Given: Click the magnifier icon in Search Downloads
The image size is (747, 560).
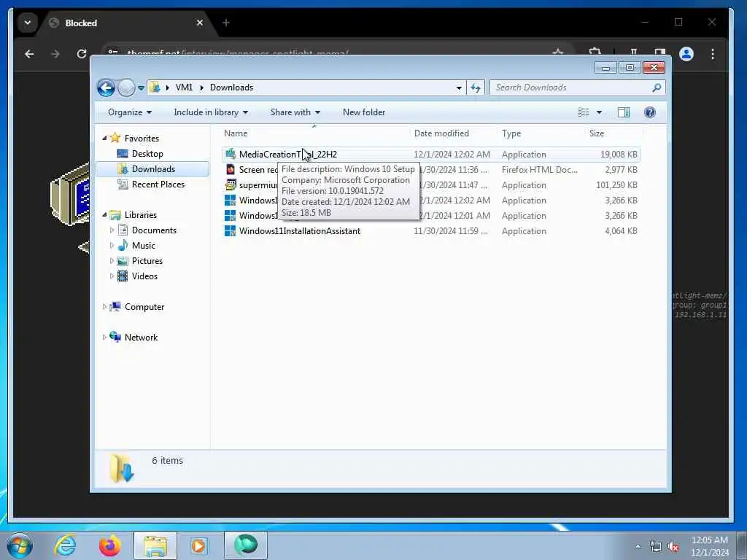Looking at the screenshot, I should (657, 87).
